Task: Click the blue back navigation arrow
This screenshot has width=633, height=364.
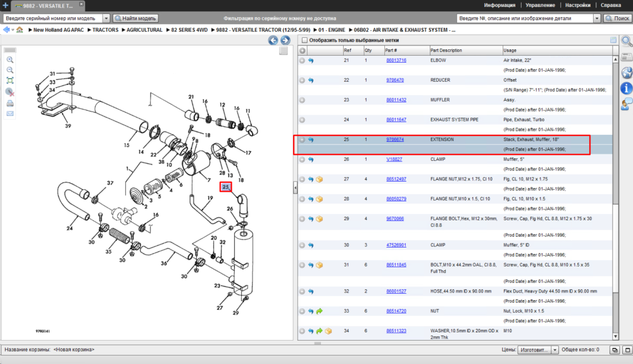Action: tap(6, 30)
